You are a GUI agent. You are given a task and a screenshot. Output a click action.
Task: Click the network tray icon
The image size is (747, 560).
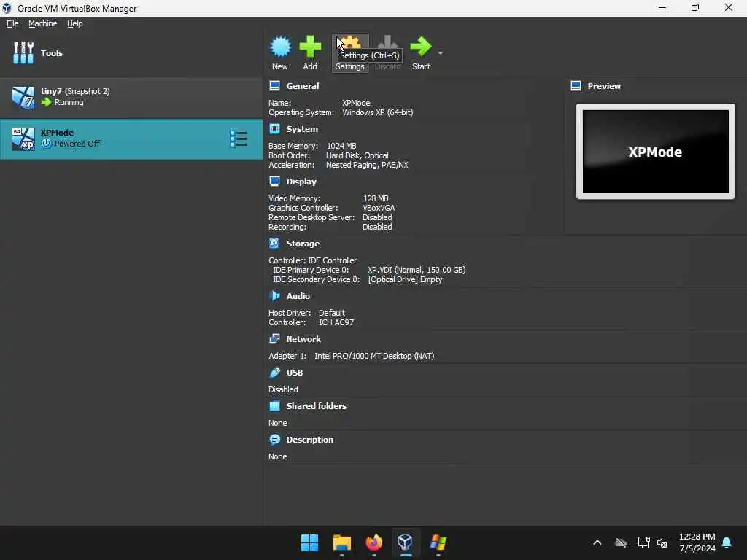pos(643,542)
